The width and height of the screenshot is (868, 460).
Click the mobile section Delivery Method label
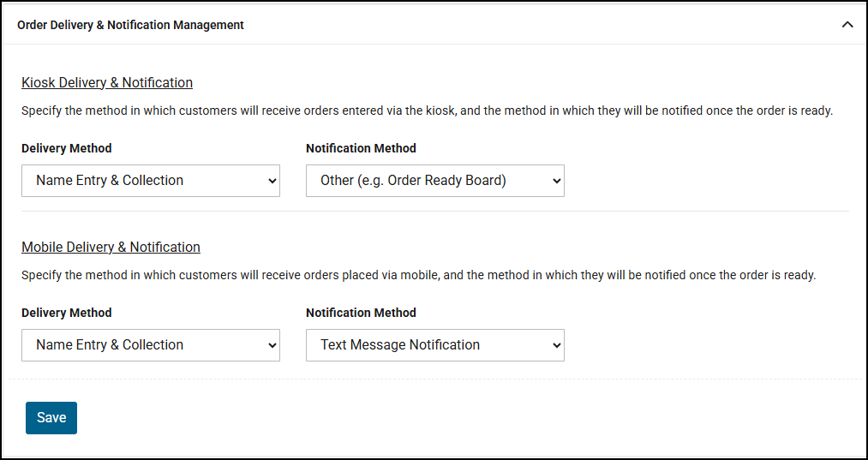[67, 313]
